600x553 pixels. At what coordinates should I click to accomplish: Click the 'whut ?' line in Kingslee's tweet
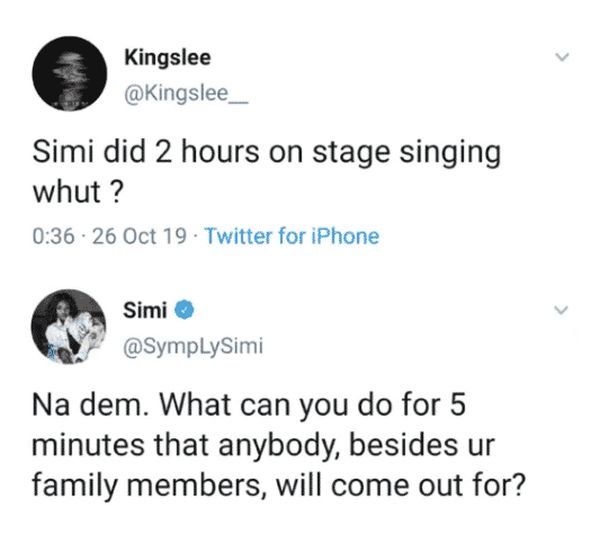(78, 191)
